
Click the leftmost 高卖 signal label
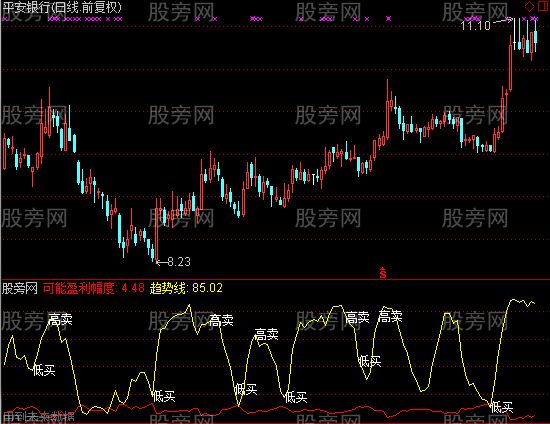(60, 319)
